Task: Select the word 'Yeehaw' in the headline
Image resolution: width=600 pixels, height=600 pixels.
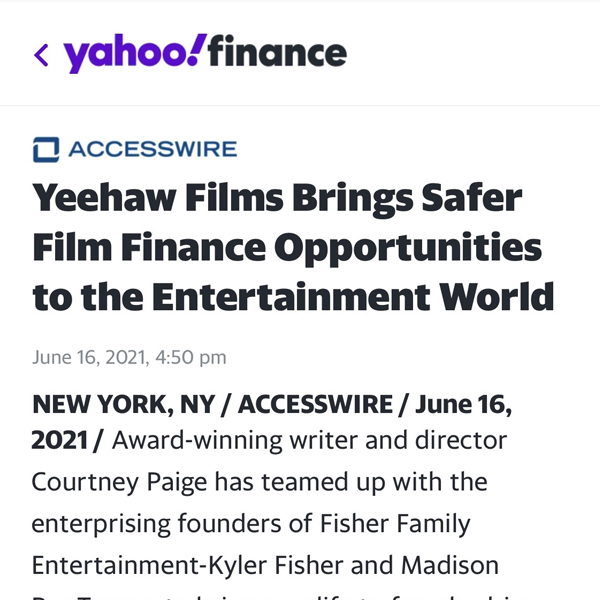Action: click(104, 198)
